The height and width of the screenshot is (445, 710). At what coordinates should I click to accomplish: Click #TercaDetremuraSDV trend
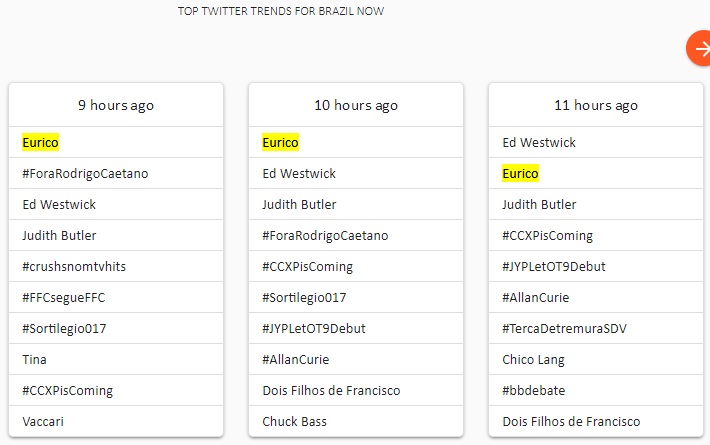point(565,329)
